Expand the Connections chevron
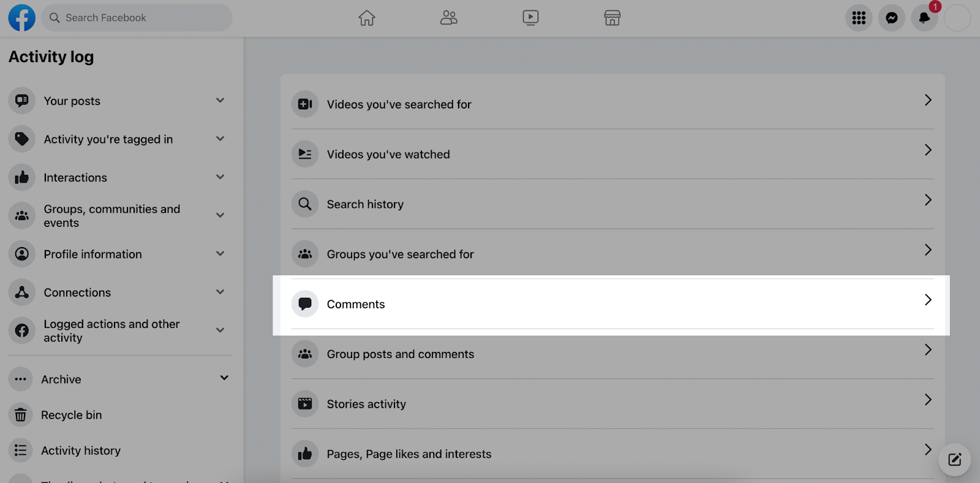The width and height of the screenshot is (980, 483). (221, 292)
